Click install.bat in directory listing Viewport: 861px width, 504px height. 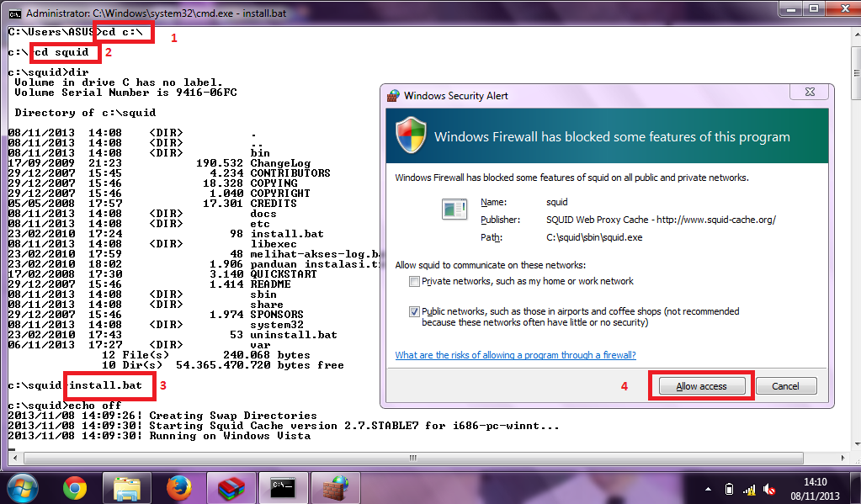287,234
